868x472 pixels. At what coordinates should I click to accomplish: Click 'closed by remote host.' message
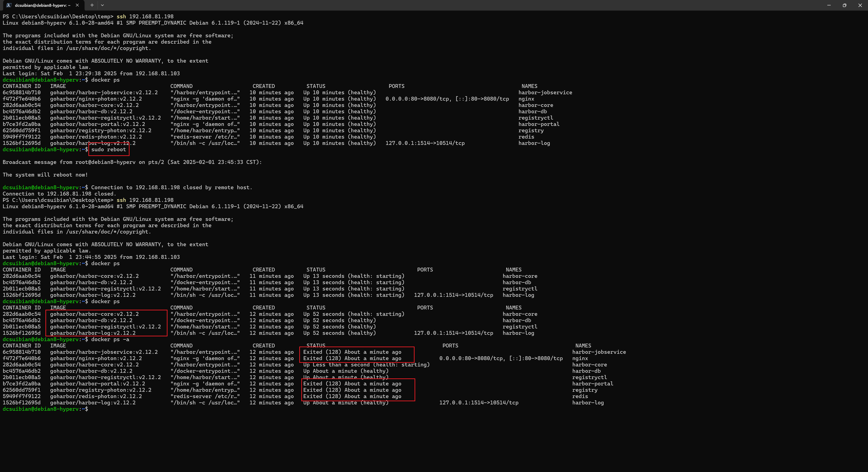click(x=217, y=187)
